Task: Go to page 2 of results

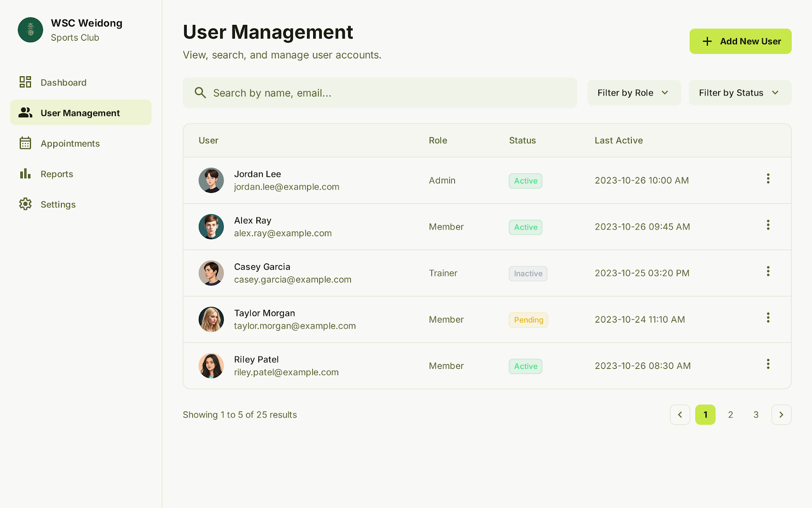Action: click(730, 415)
